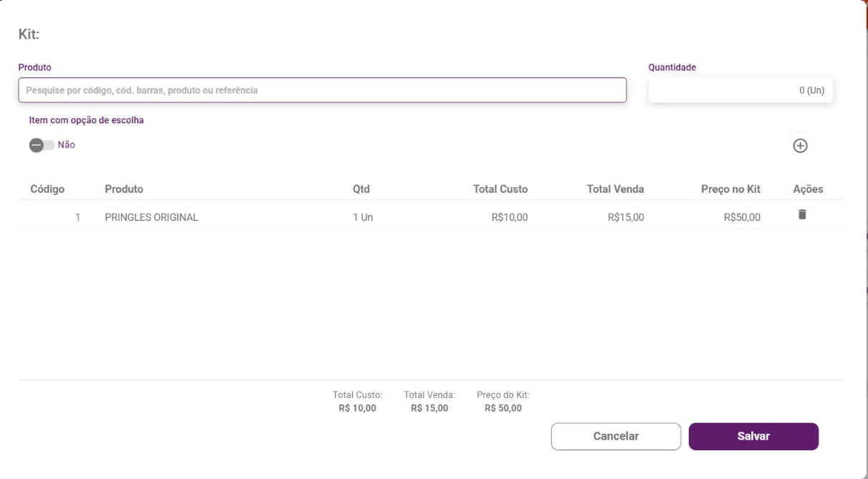This screenshot has height=479, width=868.
Task: Select the PRINGLES ORIGINAL product name
Action: point(151,217)
